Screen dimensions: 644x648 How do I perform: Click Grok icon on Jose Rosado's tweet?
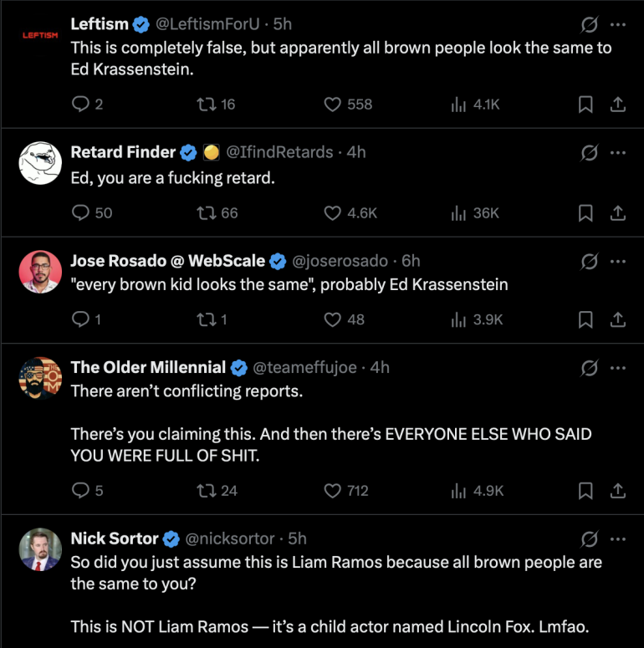(589, 261)
